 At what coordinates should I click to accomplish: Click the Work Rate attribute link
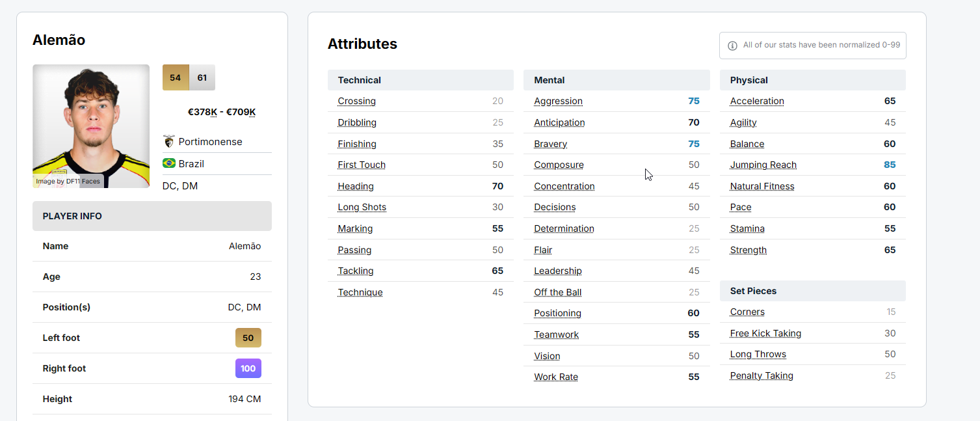click(x=556, y=377)
